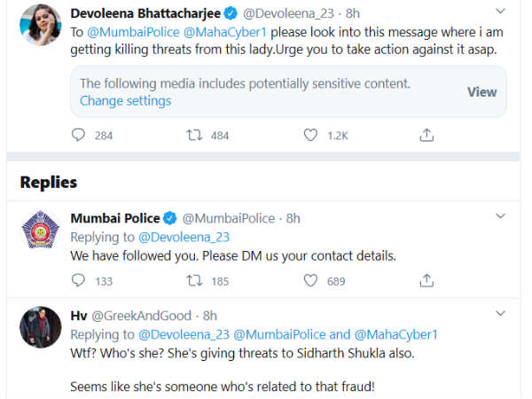View the hidden sensitive media
This screenshot has height=399, width=532.
click(482, 92)
